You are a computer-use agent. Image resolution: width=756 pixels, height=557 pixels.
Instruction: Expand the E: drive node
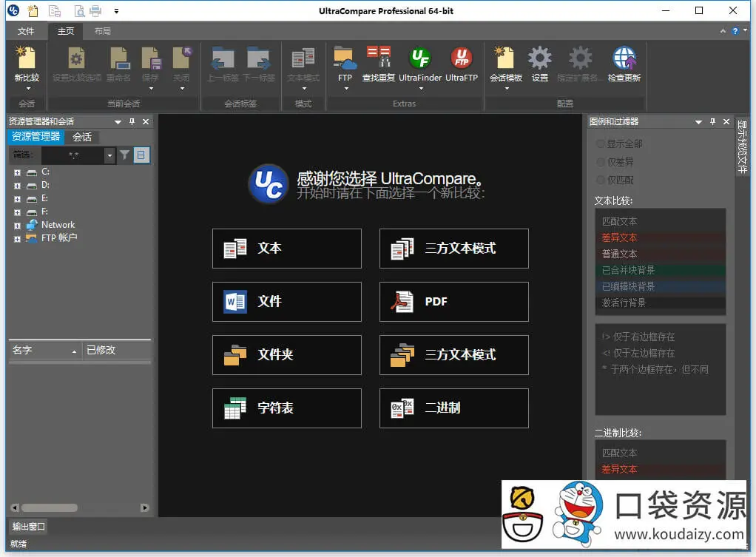[x=17, y=199]
